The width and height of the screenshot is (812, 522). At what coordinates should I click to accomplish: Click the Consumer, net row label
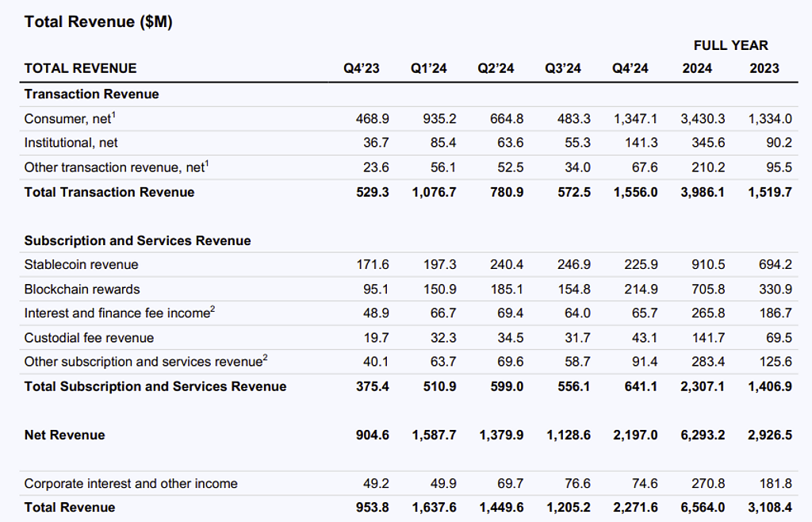coord(70,119)
